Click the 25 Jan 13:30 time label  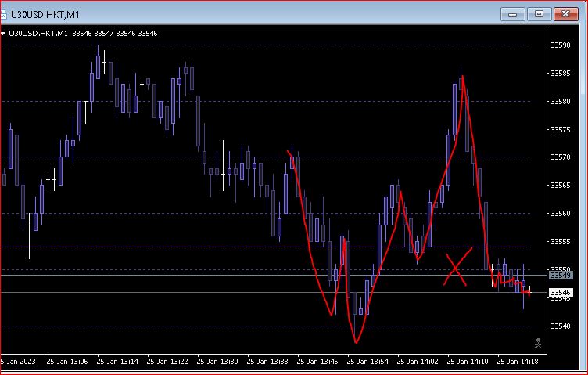pyautogui.click(x=217, y=362)
